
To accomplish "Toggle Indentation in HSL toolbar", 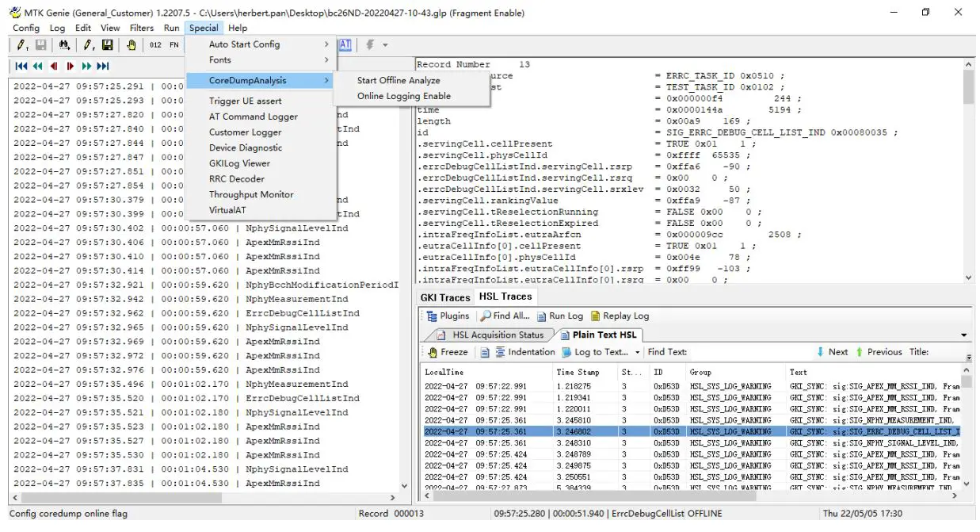I will [x=524, y=352].
